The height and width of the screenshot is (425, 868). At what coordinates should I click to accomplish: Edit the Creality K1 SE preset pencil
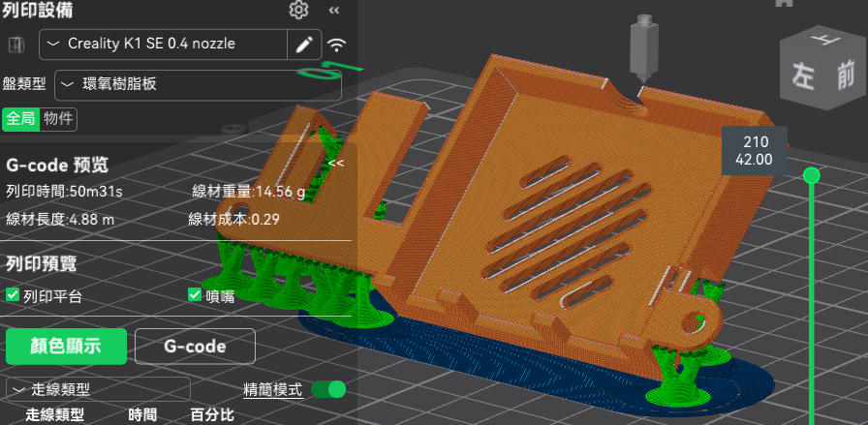coord(304,45)
